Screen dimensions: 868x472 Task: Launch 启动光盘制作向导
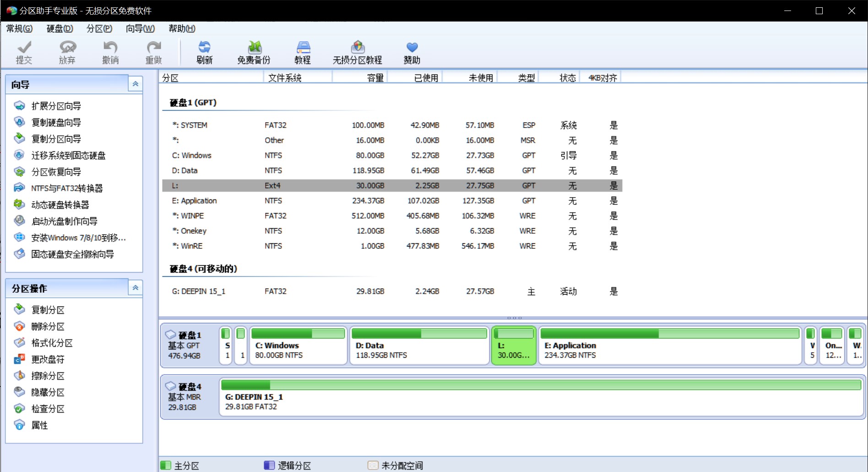point(56,221)
